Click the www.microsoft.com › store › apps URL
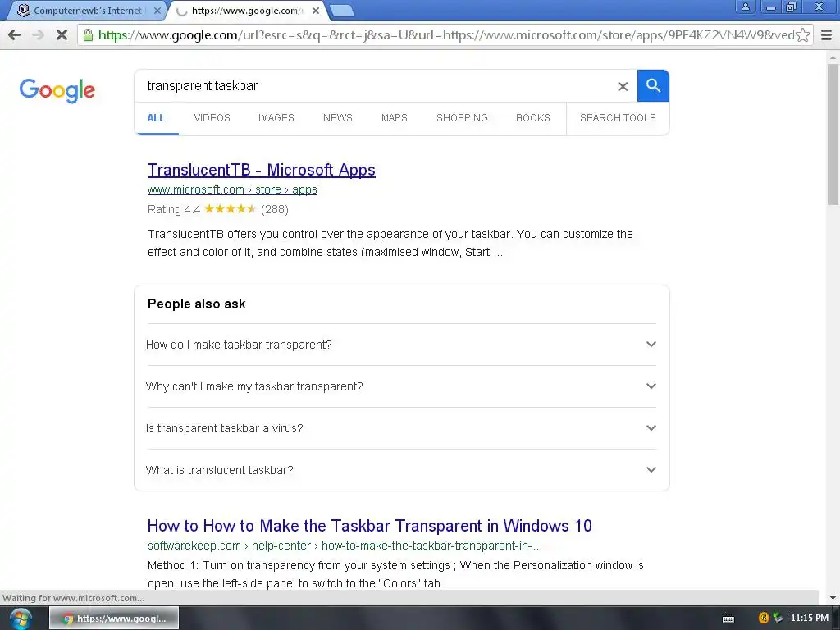Image resolution: width=840 pixels, height=630 pixels. tap(232, 189)
